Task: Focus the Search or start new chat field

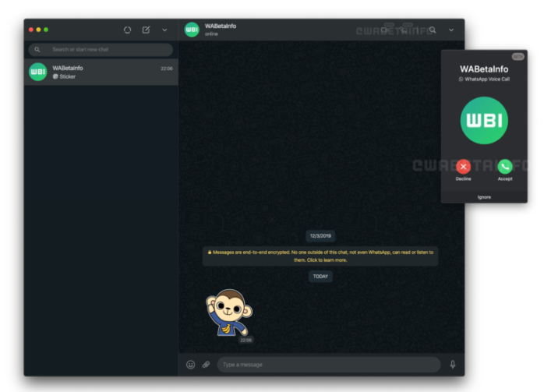Action: pyautogui.click(x=101, y=50)
